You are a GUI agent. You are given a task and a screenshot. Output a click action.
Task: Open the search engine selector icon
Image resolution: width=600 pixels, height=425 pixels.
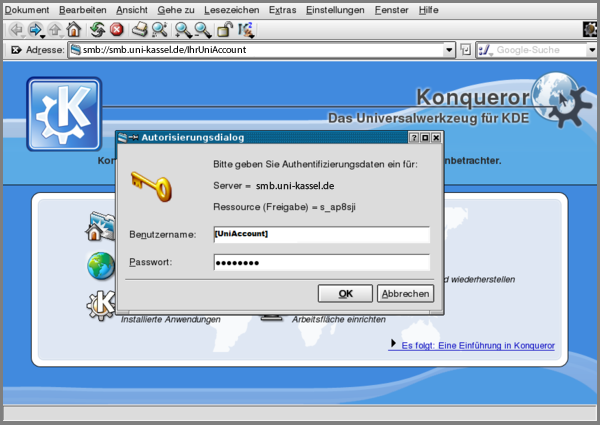485,49
